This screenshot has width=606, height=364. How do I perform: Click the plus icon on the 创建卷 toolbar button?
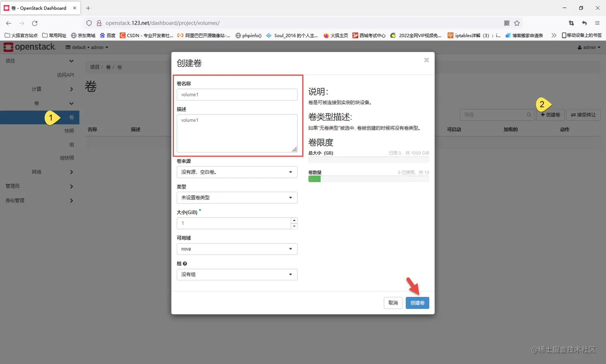click(543, 115)
